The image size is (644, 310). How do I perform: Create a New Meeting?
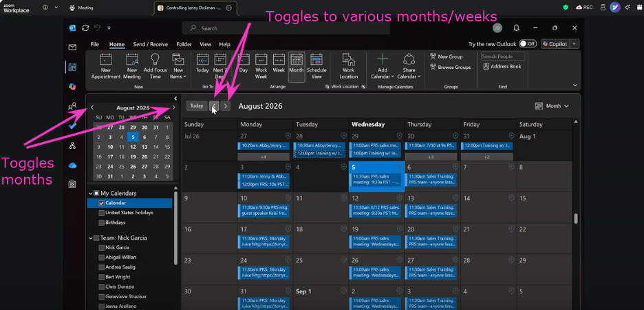click(x=132, y=66)
